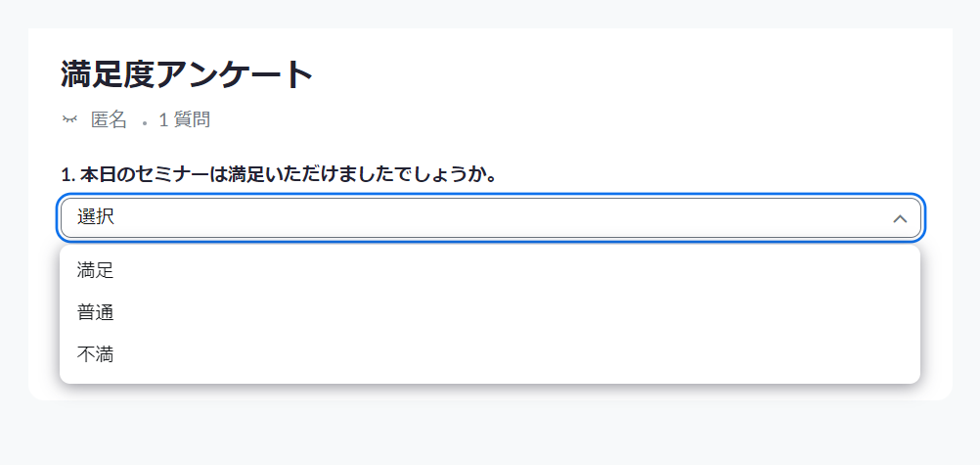This screenshot has height=465, width=980.
Task: Click empty space in the 満足 option row
Action: 500,270
